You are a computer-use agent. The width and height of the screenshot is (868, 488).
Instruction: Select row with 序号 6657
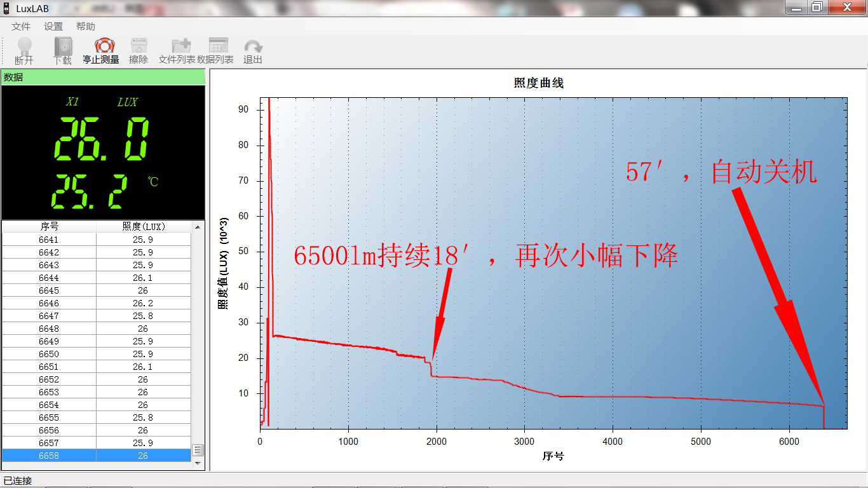(96, 443)
